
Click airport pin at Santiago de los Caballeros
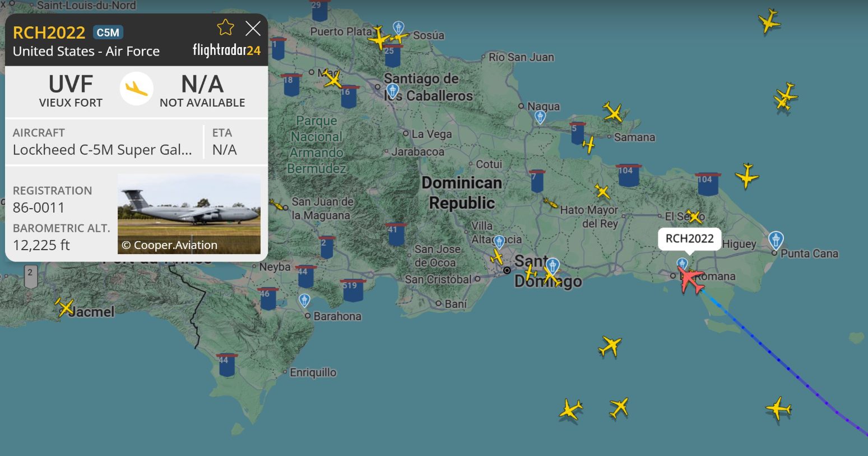(392, 90)
